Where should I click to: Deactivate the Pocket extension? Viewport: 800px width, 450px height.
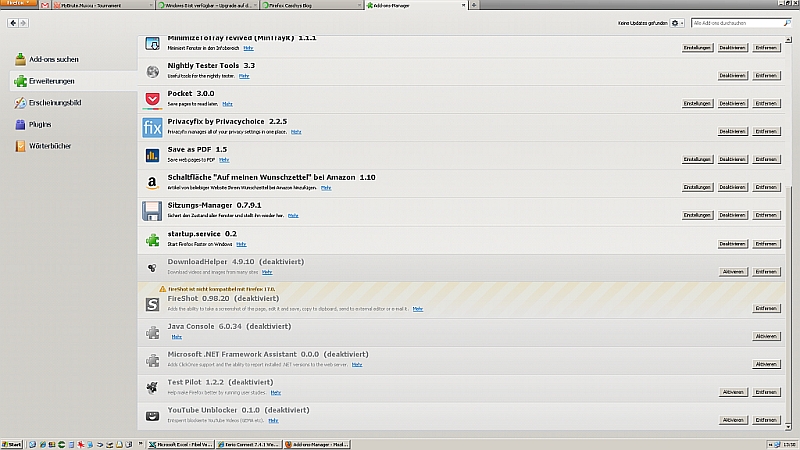point(732,103)
